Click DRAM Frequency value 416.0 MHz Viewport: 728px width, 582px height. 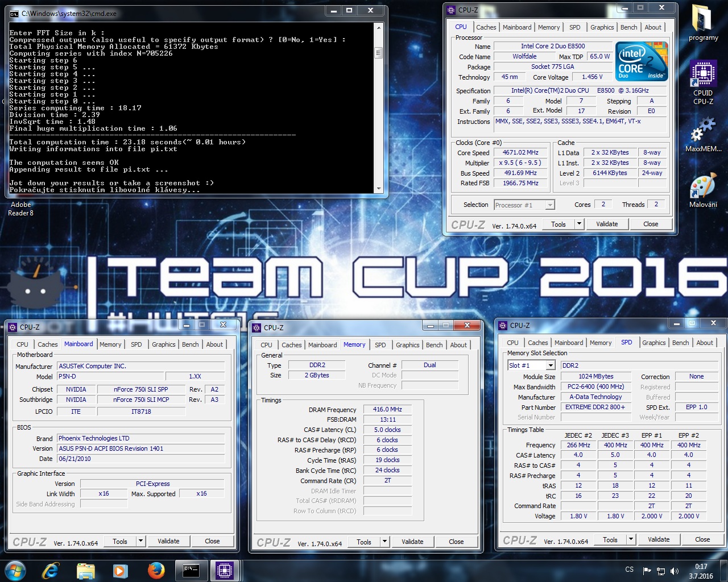pyautogui.click(x=387, y=409)
